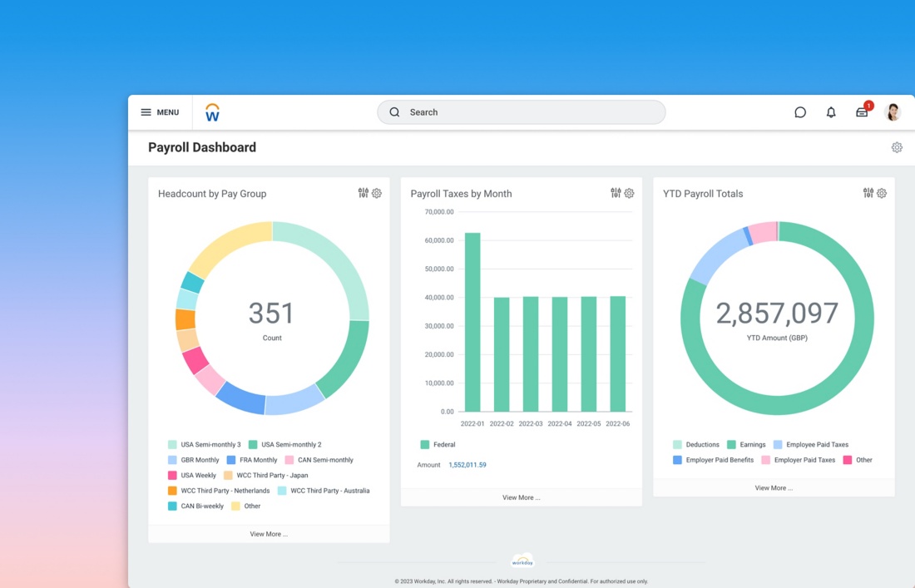
Task: Open gear settings on Payroll Taxes by Month
Action: pyautogui.click(x=629, y=193)
